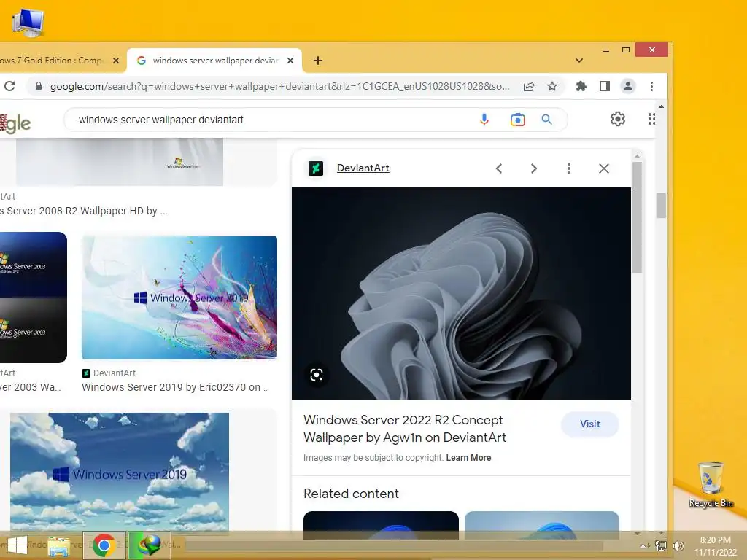Open the DeviantArt source link
This screenshot has height=560, width=747.
[363, 168]
